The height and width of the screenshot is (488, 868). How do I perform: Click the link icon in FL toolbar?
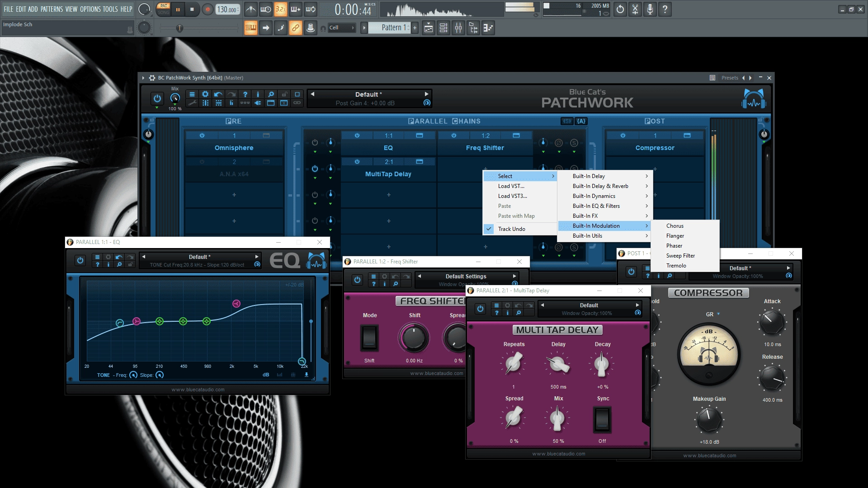tap(295, 28)
